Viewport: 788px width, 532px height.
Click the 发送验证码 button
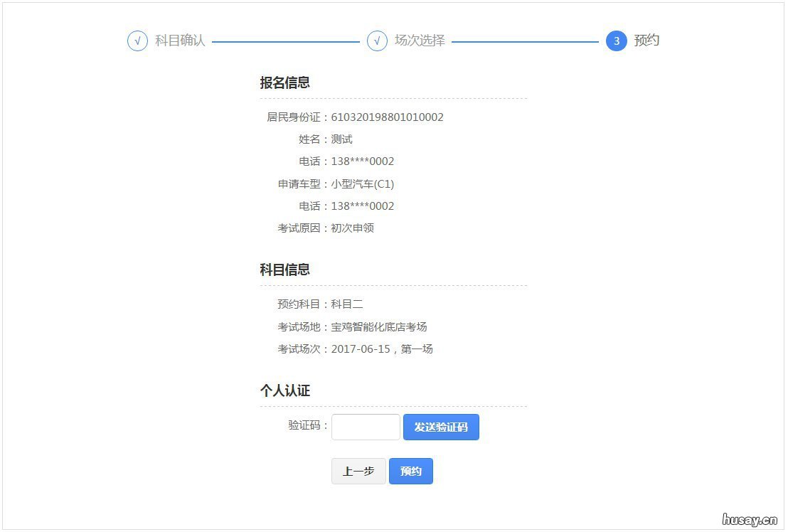(441, 427)
